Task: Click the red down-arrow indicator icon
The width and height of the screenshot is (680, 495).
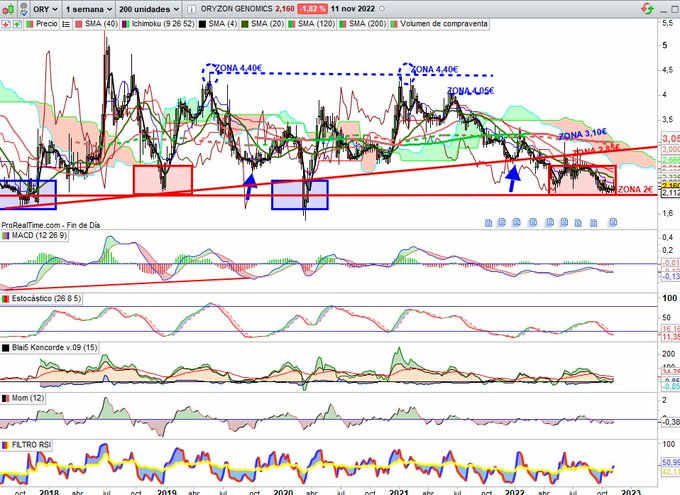Action: (x=5, y=24)
